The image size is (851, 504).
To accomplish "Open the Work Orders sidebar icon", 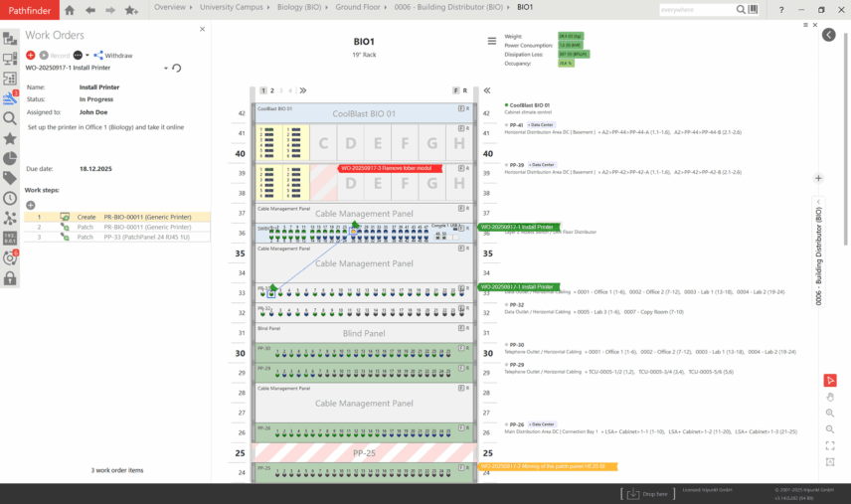I will [10, 97].
